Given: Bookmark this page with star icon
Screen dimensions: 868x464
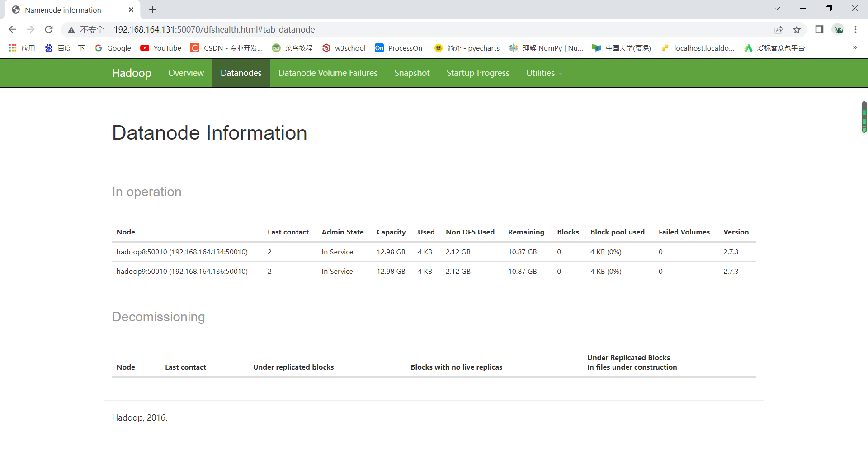Looking at the screenshot, I should pyautogui.click(x=797, y=30).
